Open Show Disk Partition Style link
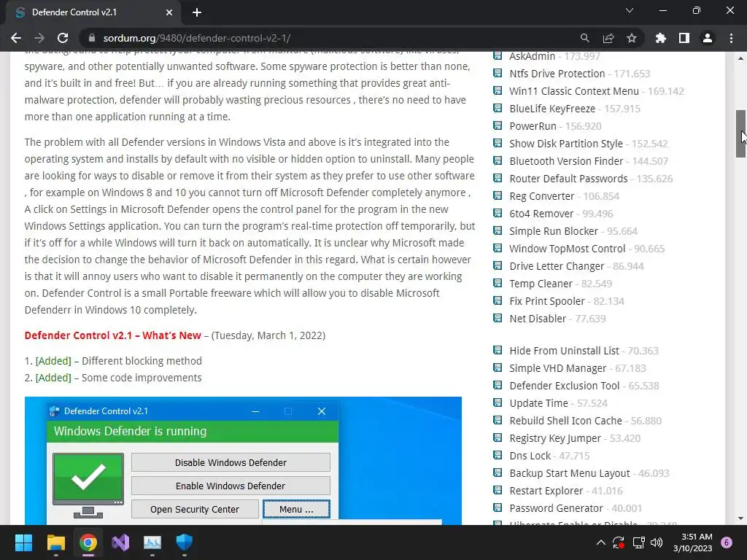This screenshot has width=747, height=560. tap(566, 144)
